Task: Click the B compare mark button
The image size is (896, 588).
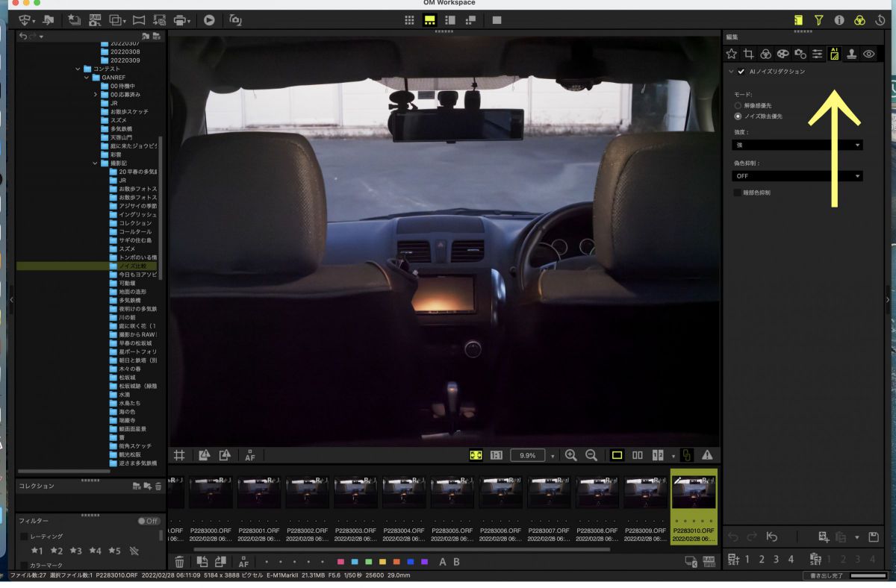Action: tap(456, 562)
